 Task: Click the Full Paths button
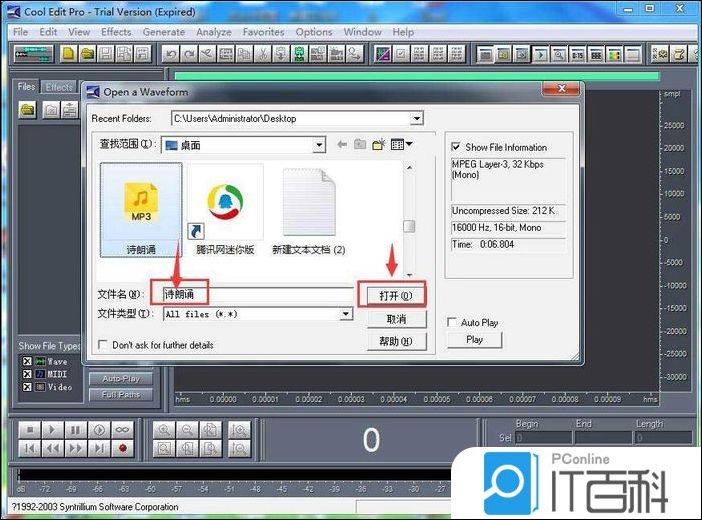[121, 395]
